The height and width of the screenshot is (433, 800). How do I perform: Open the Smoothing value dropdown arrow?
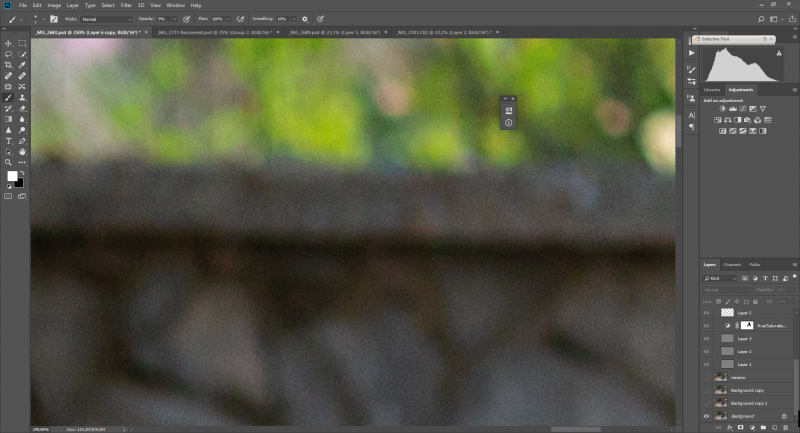click(x=294, y=19)
